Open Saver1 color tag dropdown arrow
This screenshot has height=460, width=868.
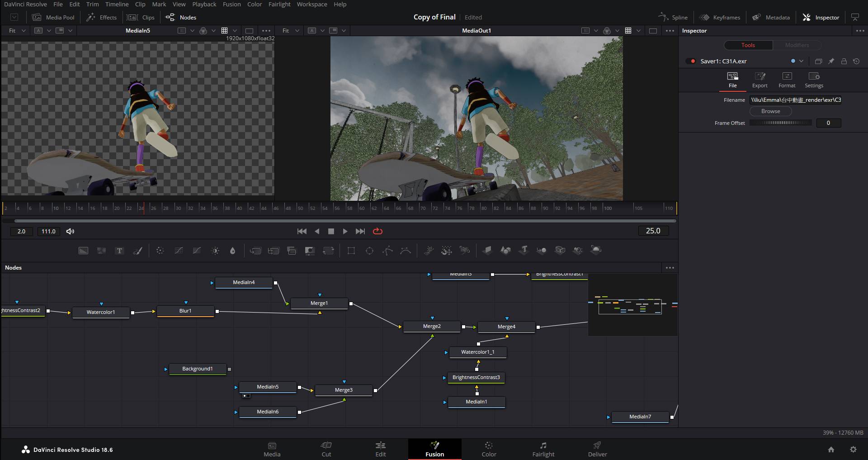(x=801, y=61)
